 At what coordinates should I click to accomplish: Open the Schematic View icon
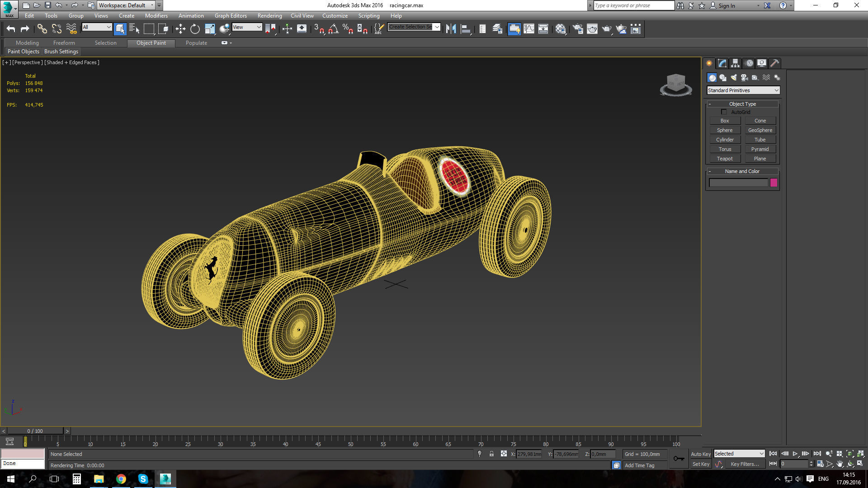543,29
